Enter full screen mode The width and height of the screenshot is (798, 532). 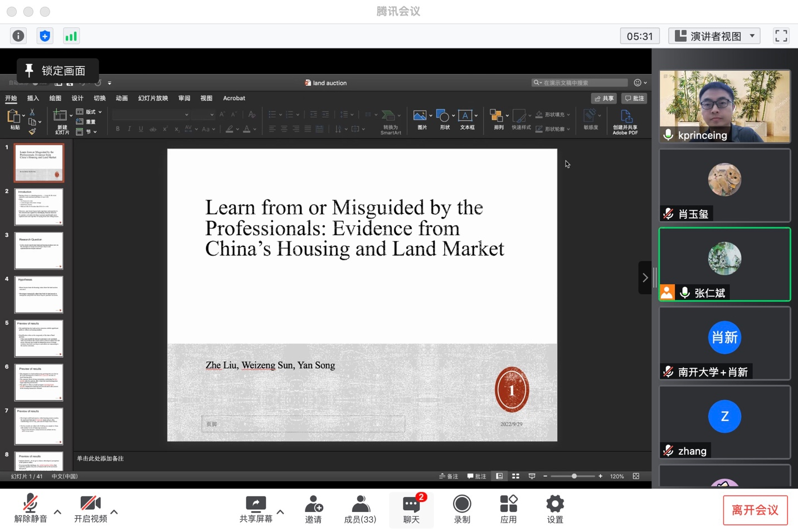781,36
